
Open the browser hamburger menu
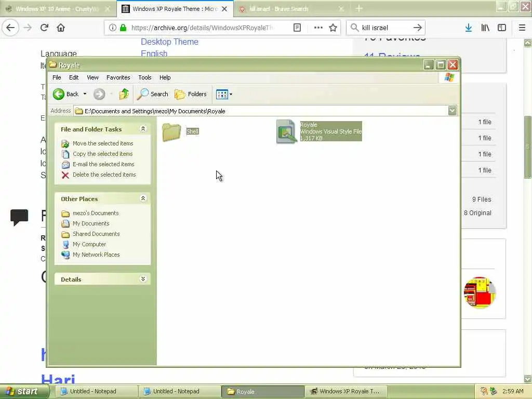(522, 28)
